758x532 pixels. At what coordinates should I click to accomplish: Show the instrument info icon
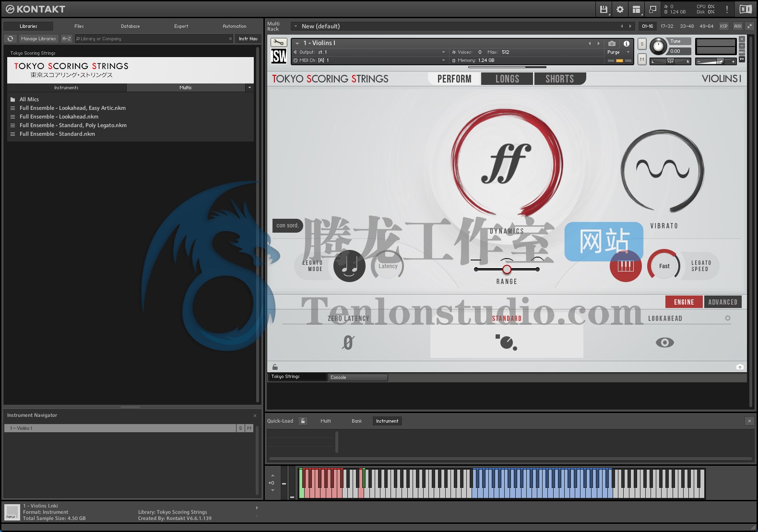(x=626, y=43)
